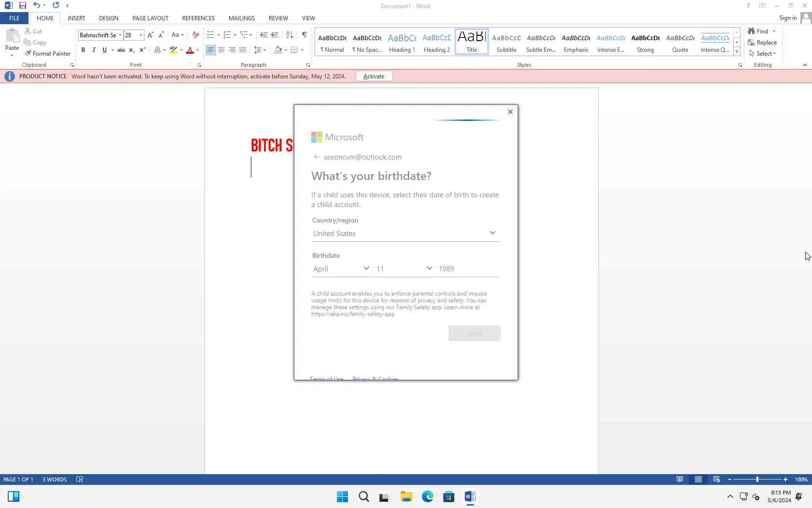Open Windows Start menu
Screen dimensions: 812x508
point(342,496)
